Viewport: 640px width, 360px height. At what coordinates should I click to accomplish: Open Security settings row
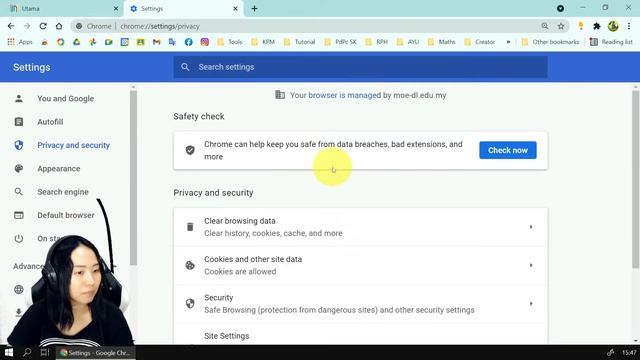tap(360, 304)
